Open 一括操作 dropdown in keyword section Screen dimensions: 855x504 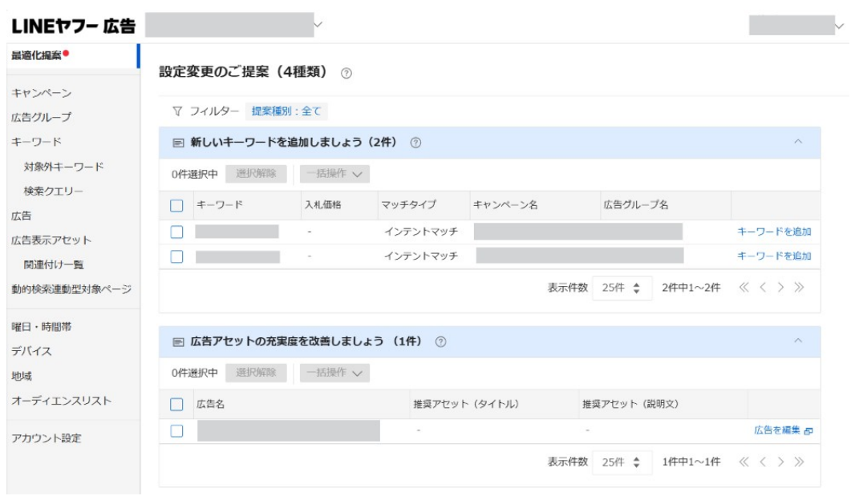point(334,174)
